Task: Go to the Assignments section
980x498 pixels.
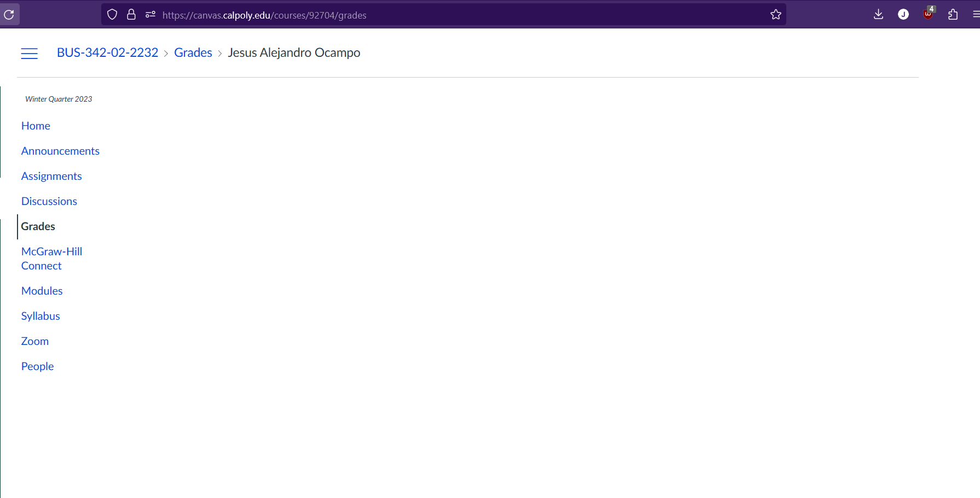Action: (x=51, y=176)
